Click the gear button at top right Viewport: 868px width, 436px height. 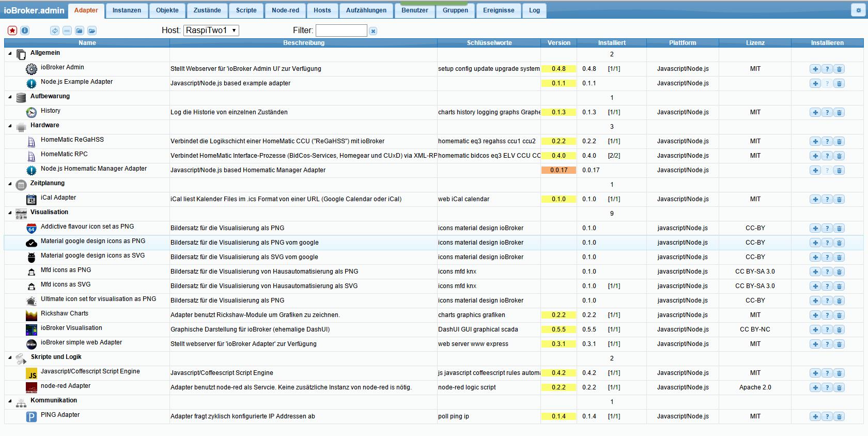pos(859,10)
